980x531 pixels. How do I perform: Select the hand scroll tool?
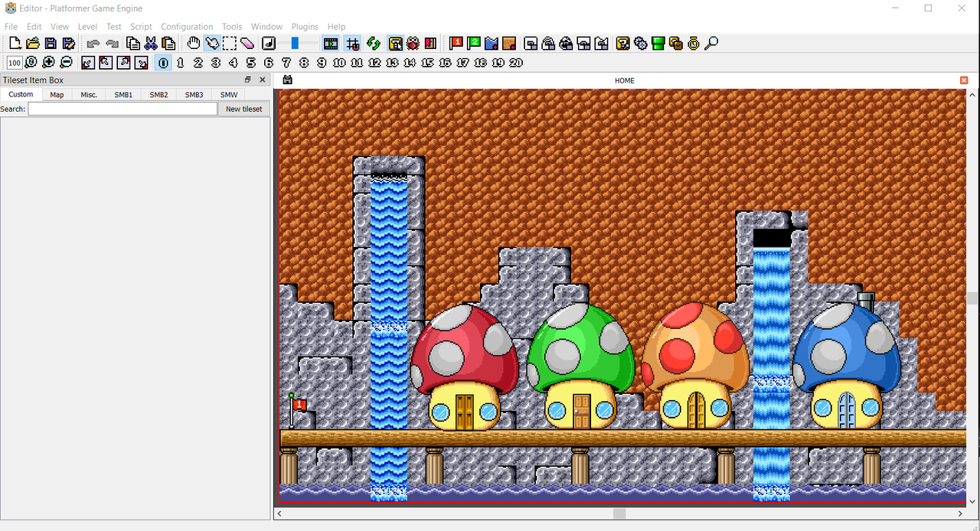pyautogui.click(x=194, y=44)
